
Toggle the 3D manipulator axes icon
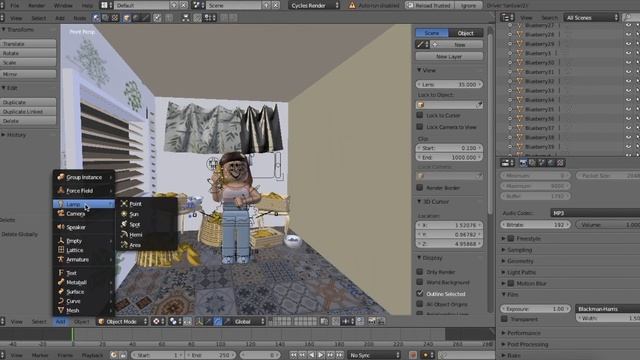pos(199,322)
